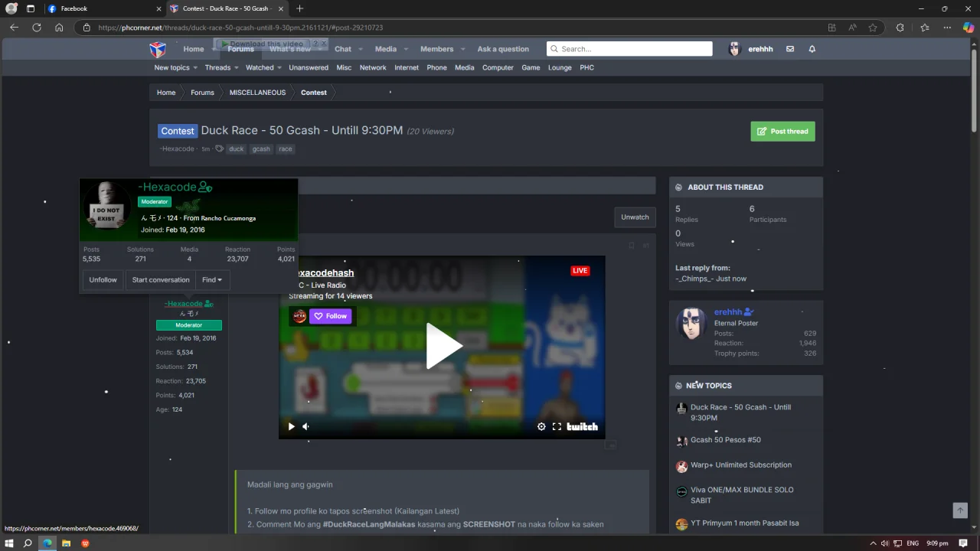Open the Twitch logo in player
Screen dimensions: 980x551
[x=582, y=427]
